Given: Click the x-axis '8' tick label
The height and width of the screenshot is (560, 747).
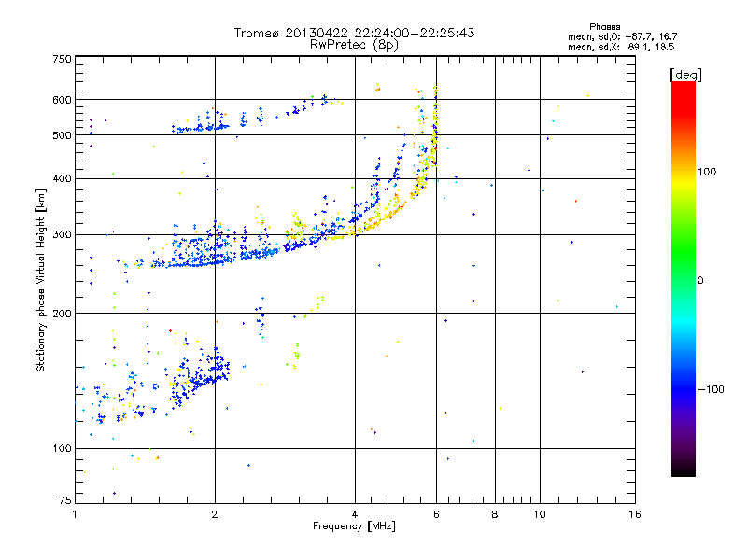Looking at the screenshot, I should [495, 514].
